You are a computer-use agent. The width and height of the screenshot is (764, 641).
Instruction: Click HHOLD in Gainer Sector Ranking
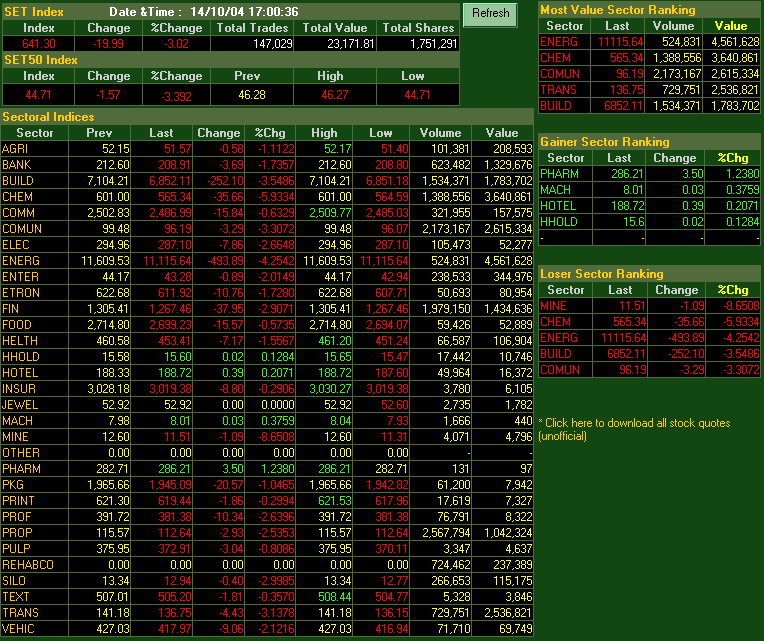coord(559,222)
